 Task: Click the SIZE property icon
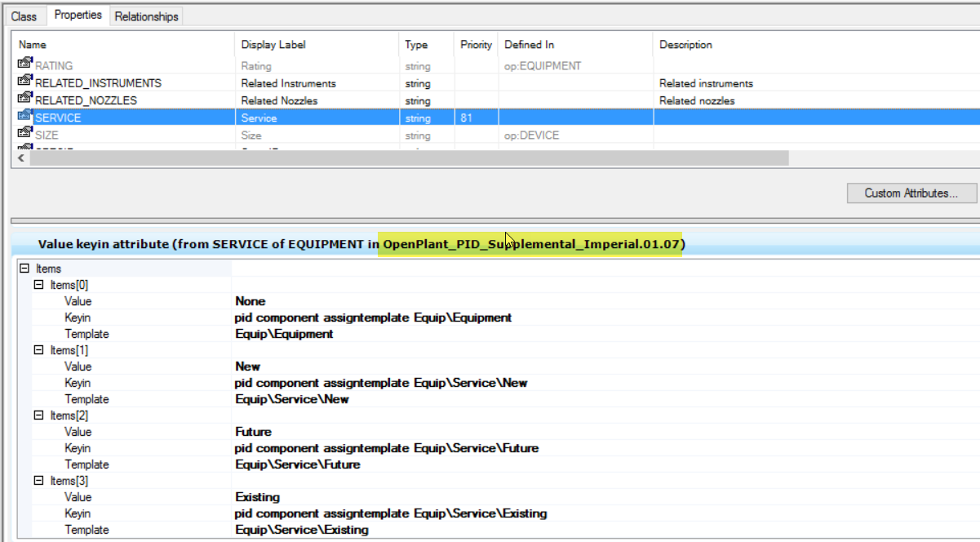[24, 135]
